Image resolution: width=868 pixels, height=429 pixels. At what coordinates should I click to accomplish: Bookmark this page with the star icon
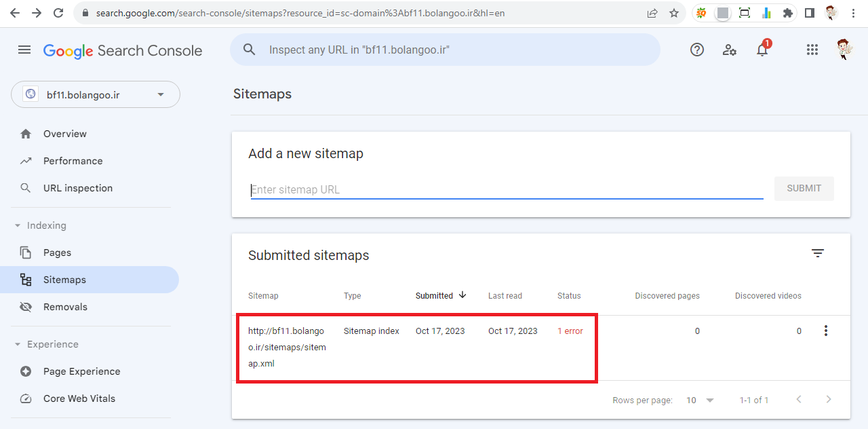[x=674, y=13]
